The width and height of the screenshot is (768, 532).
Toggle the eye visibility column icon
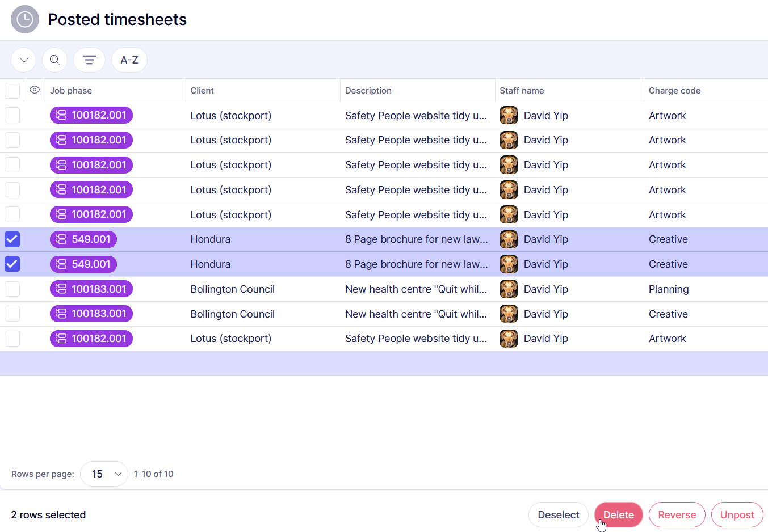coord(35,90)
